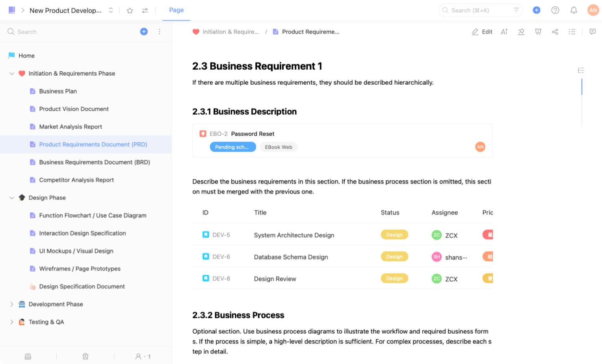Select the Page tab
The width and height of the screenshot is (602, 364).
click(x=176, y=10)
